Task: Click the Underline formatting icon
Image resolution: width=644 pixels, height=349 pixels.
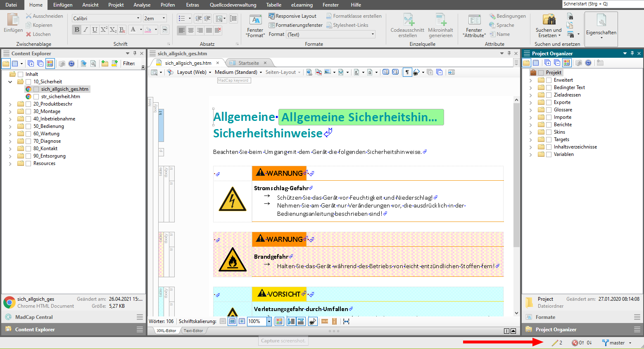Action: [95, 30]
